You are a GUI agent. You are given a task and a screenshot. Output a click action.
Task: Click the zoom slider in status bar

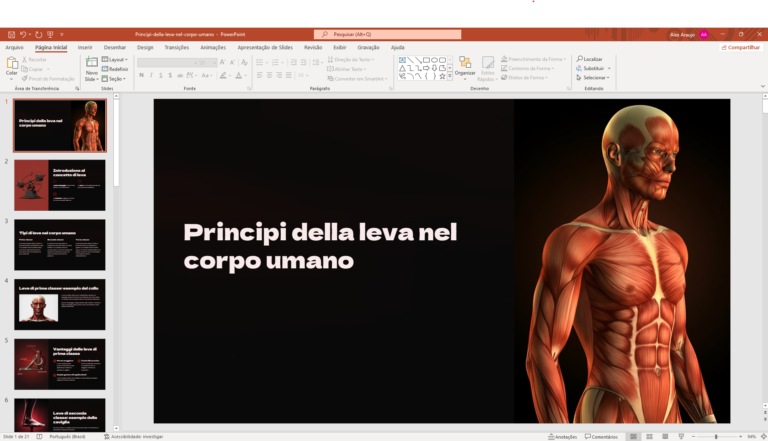click(716, 437)
